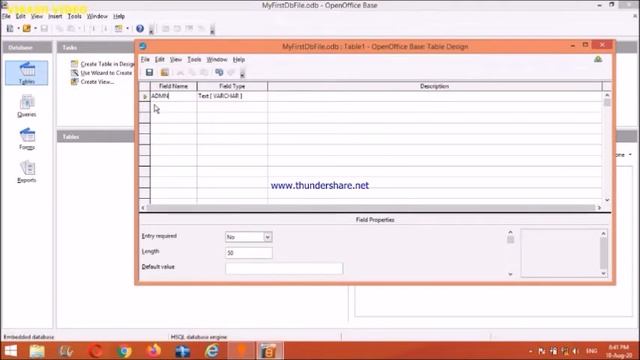Click the update indicator icon in Table Design window
Image resolution: width=640 pixels, height=360 pixels.
tap(598, 60)
